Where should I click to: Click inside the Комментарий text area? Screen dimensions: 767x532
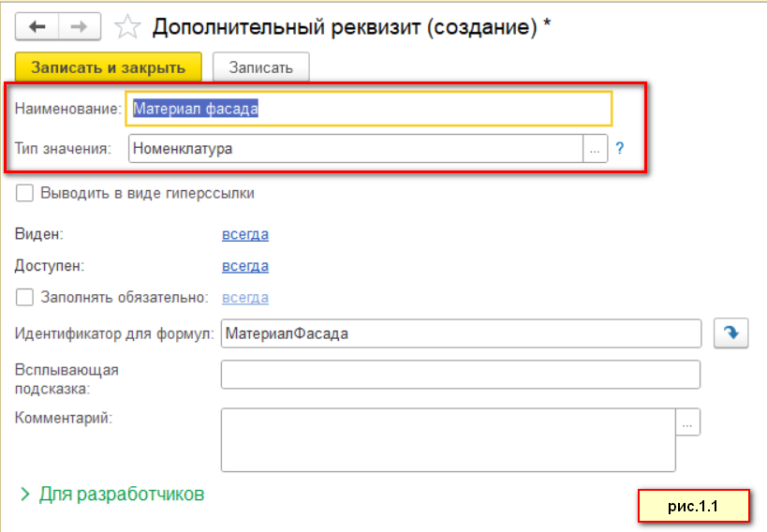click(x=448, y=440)
